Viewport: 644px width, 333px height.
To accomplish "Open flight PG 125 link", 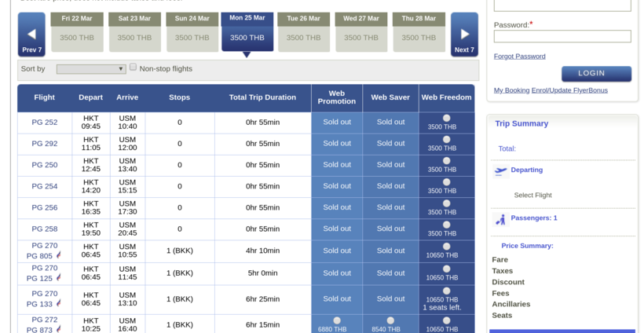I will click(39, 278).
